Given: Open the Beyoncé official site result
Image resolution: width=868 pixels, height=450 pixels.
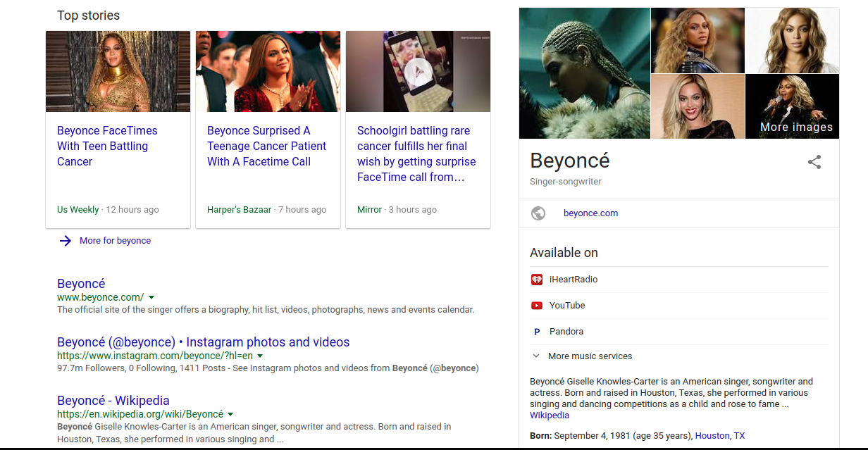Looking at the screenshot, I should tap(81, 284).
